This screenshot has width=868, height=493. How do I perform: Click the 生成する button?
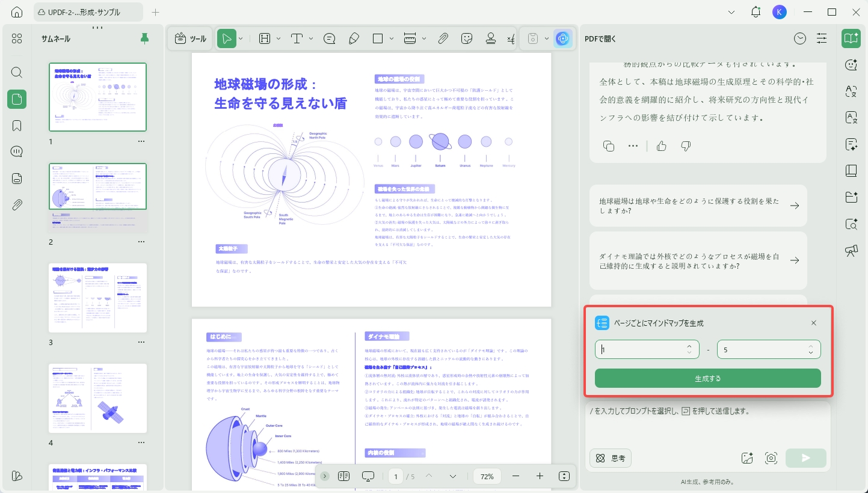(708, 378)
